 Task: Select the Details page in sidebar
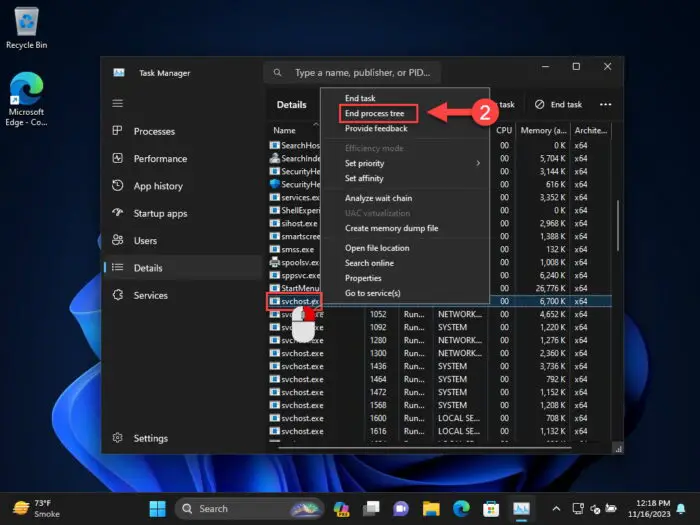coord(183,267)
